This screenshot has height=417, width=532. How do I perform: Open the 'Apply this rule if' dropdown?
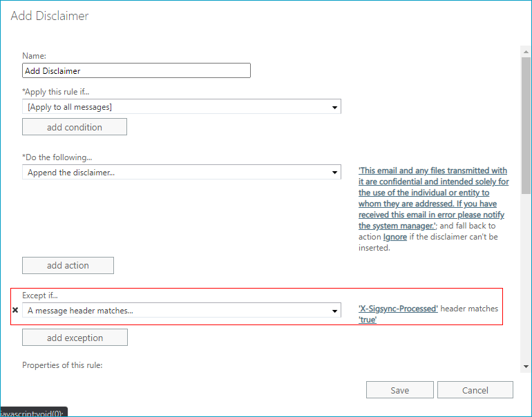pyautogui.click(x=181, y=107)
